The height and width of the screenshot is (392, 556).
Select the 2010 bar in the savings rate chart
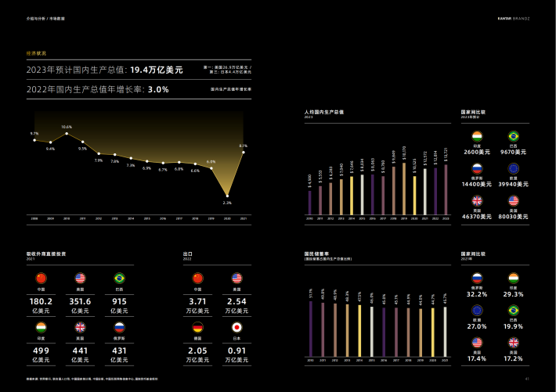[310, 327]
